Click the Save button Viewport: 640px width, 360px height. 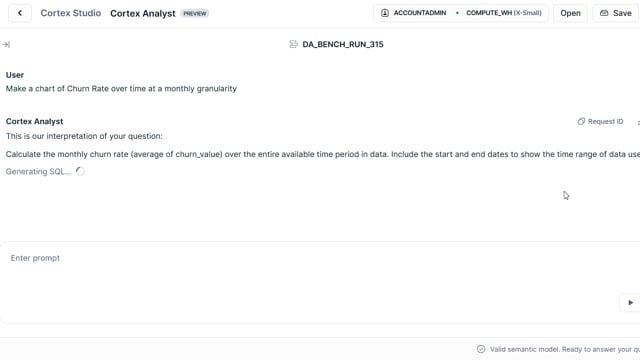coord(616,13)
